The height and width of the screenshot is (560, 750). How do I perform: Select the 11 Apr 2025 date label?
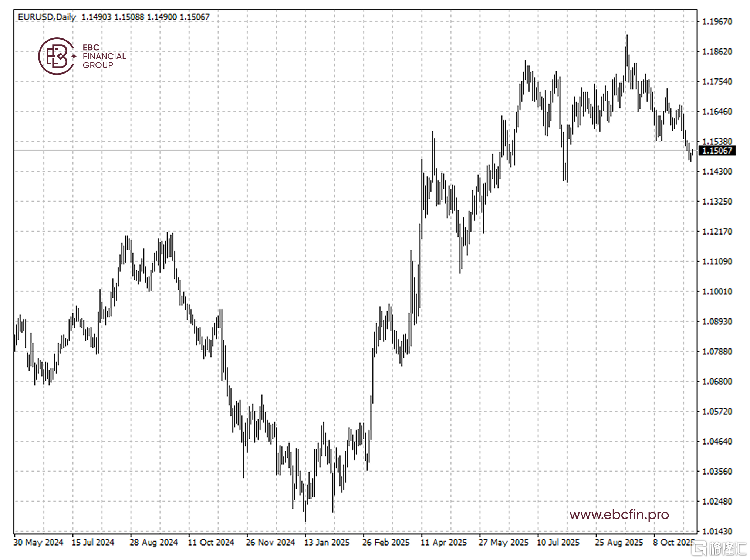[443, 542]
